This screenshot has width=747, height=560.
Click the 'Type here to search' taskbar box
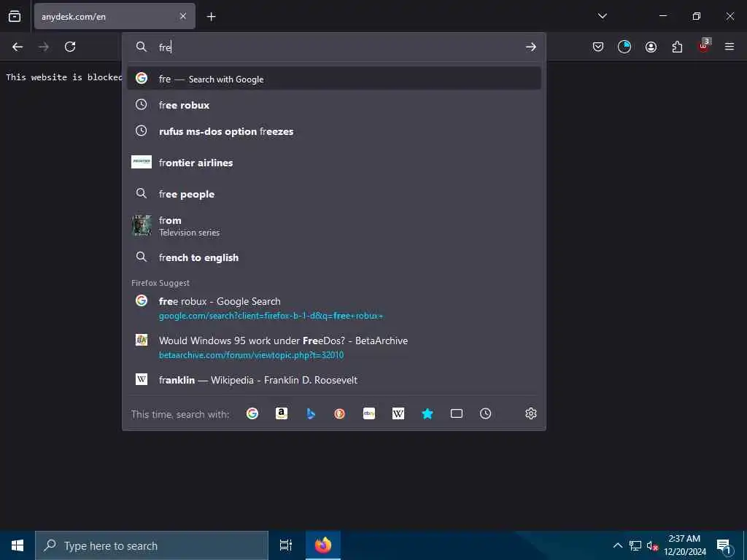tap(152, 545)
